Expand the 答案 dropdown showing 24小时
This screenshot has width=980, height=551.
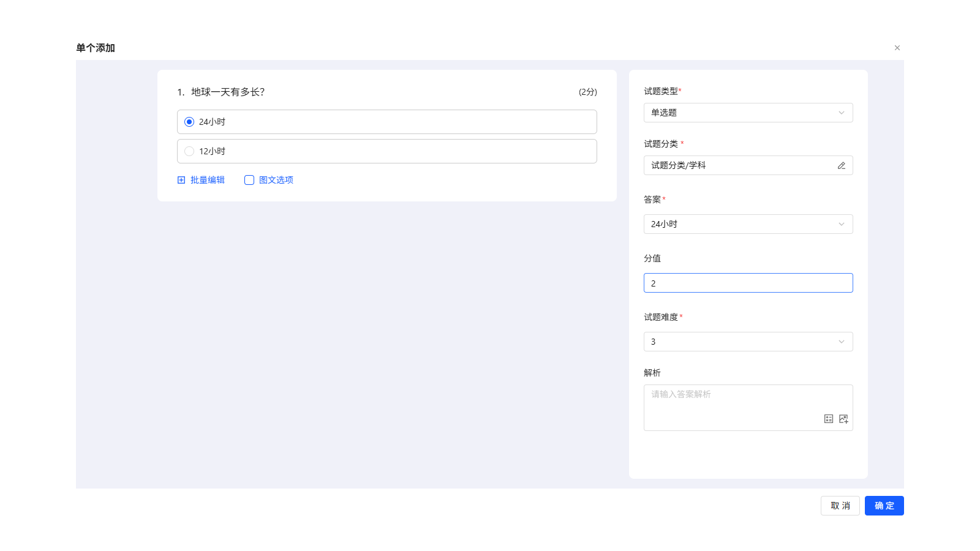coord(747,224)
